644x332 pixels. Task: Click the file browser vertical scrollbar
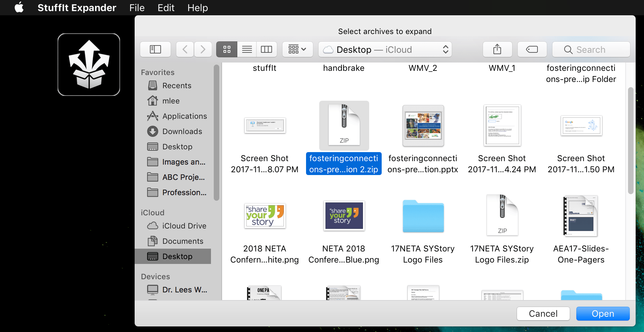point(631,141)
